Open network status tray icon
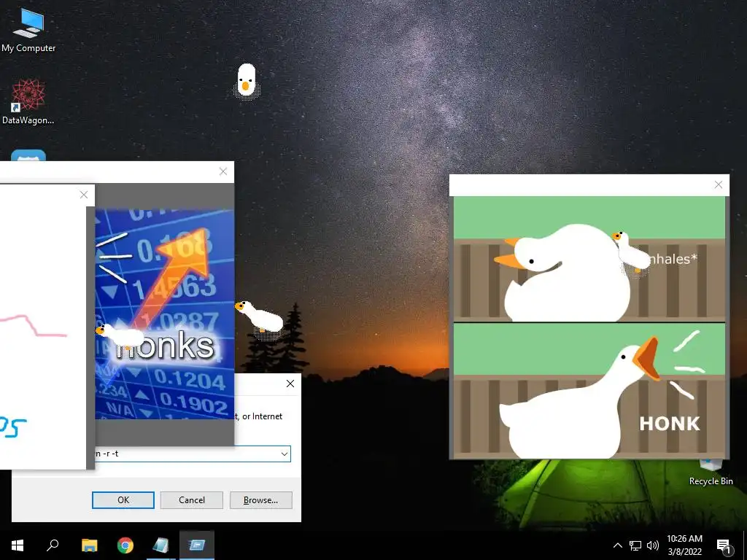The width and height of the screenshot is (747, 560). click(x=635, y=545)
